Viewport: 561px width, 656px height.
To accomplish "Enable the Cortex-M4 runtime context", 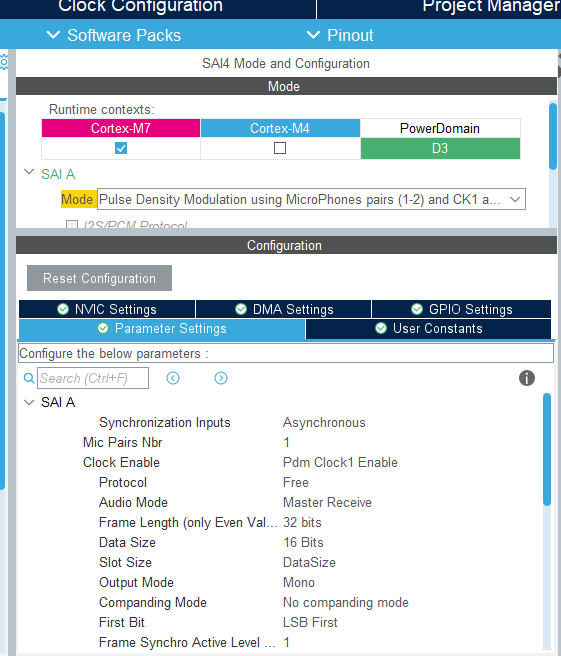I will click(x=280, y=148).
